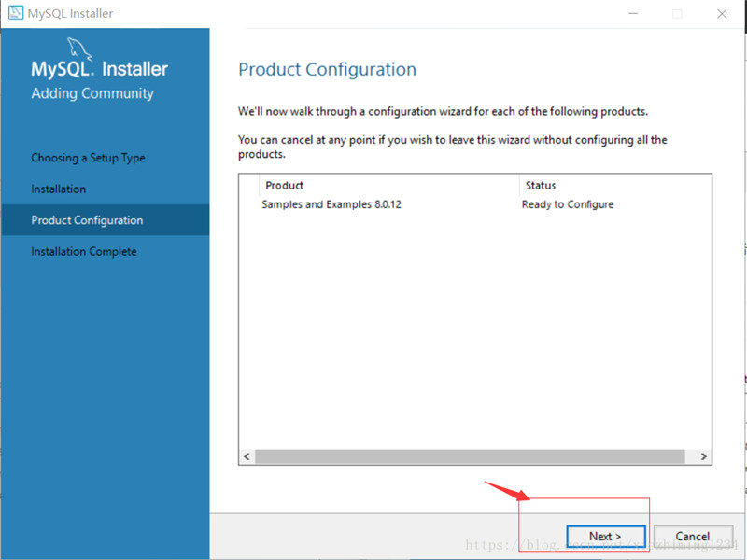
Task: Open the Choosing a Setup Type step
Action: point(88,158)
